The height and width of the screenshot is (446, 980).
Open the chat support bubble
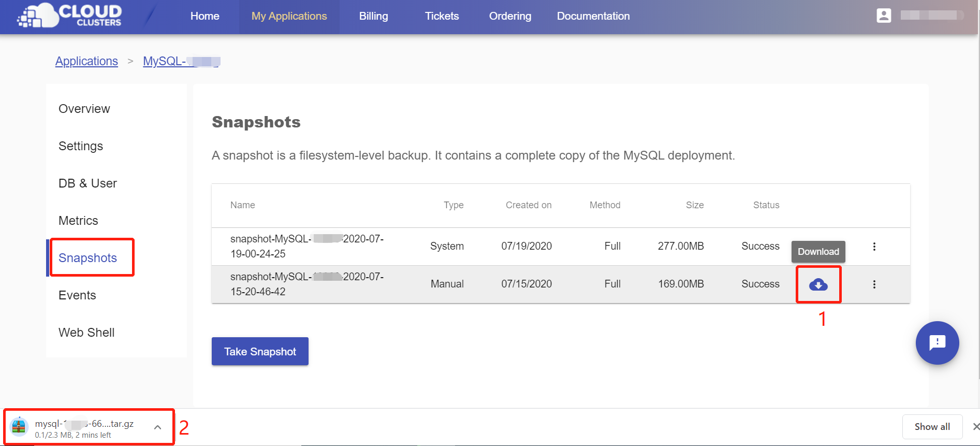click(938, 343)
